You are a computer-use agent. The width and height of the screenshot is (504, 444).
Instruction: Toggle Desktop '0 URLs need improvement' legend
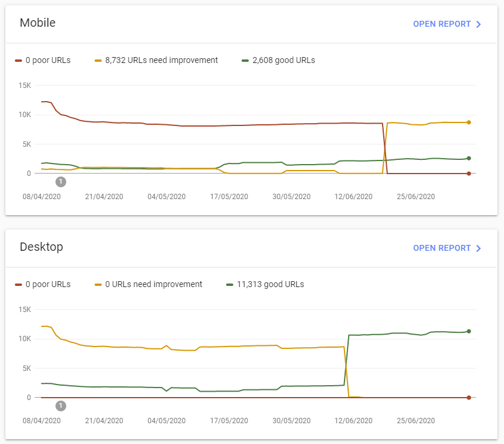pyautogui.click(x=148, y=284)
